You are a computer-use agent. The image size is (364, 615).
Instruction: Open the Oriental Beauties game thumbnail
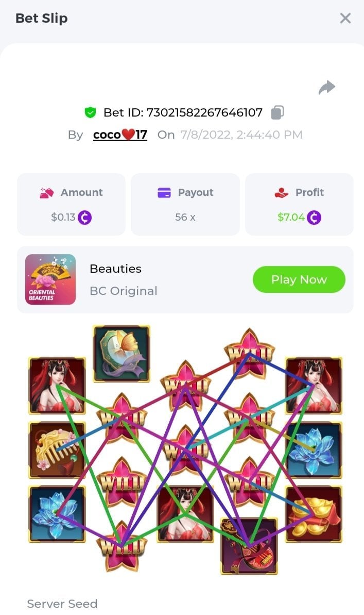(x=50, y=279)
